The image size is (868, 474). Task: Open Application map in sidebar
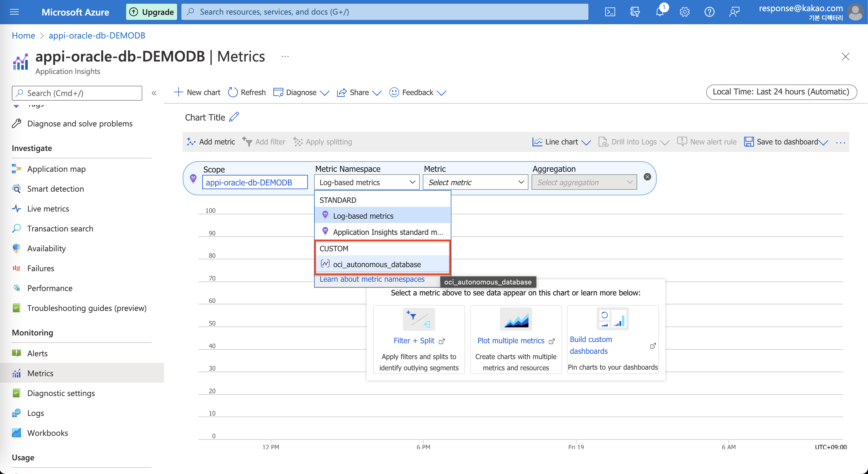coord(56,169)
